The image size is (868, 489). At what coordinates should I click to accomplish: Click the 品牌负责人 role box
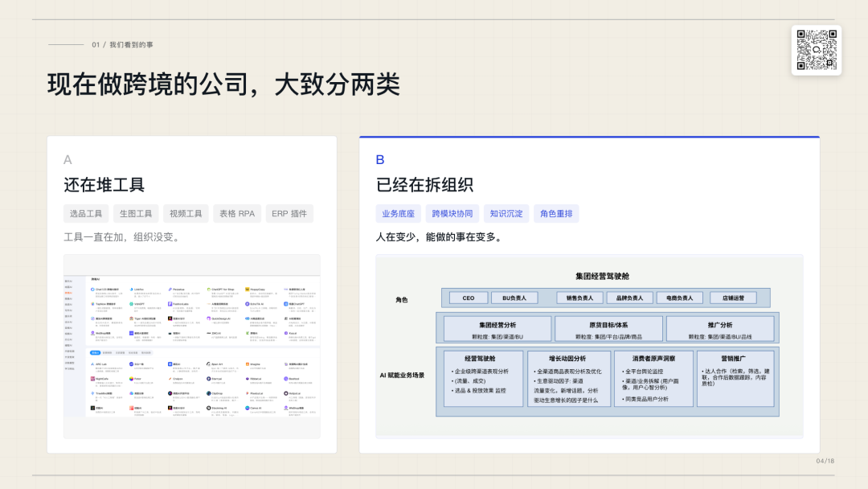(630, 298)
